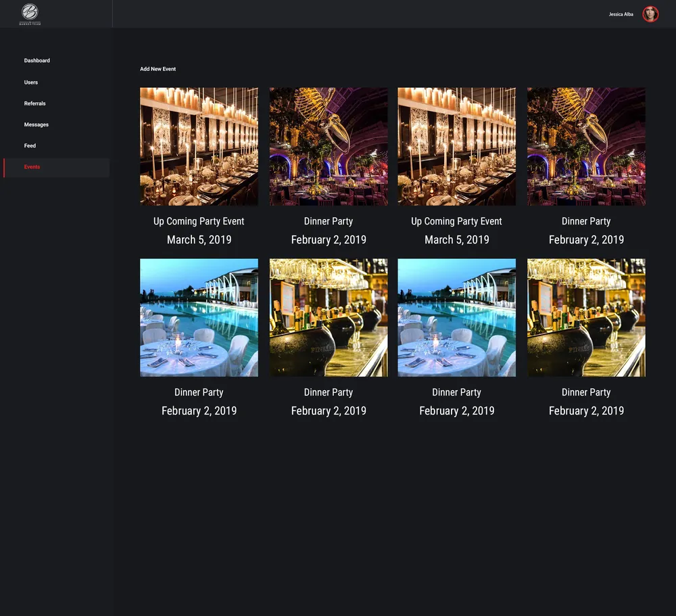Open Jessica Alba's profile avatar
Viewport: 676px width, 616px height.
coord(650,14)
